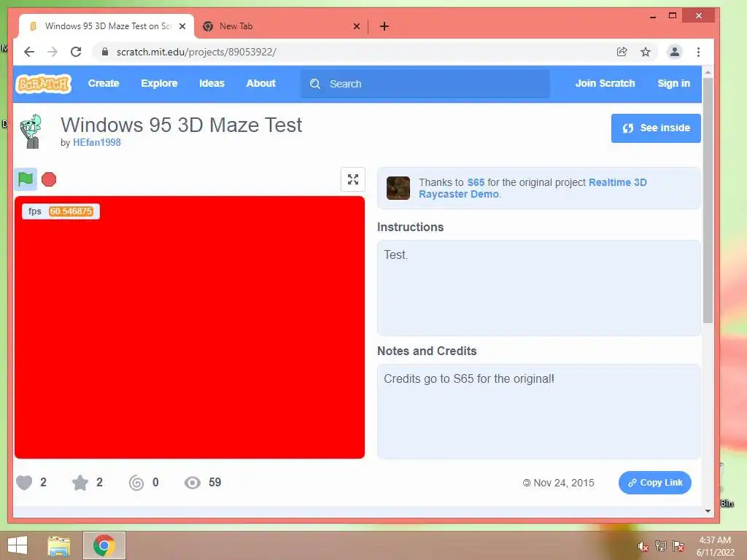Click the Chrome taskbar icon
747x560 pixels.
104,545
